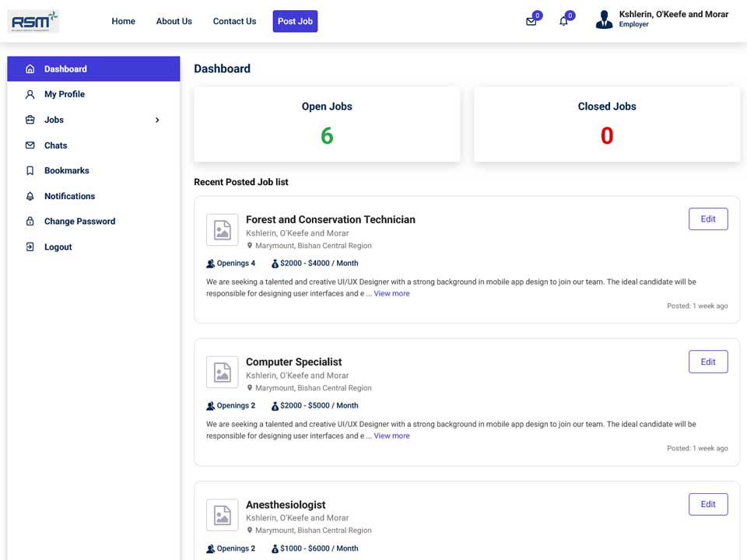Image resolution: width=747 pixels, height=560 pixels.
Task: Select Logout in sidebar
Action: pos(93,247)
